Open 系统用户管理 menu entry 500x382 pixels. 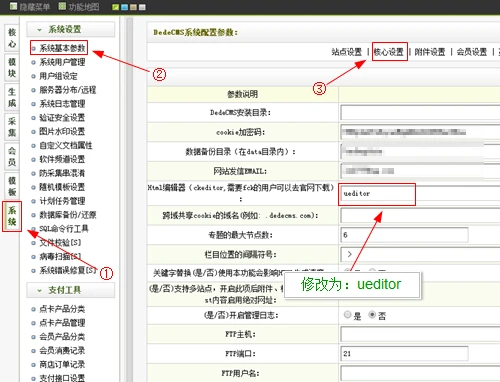click(62, 62)
